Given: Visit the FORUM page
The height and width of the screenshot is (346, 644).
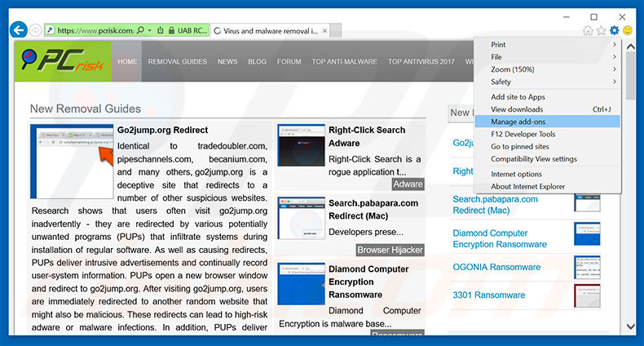Looking at the screenshot, I should click(289, 62).
